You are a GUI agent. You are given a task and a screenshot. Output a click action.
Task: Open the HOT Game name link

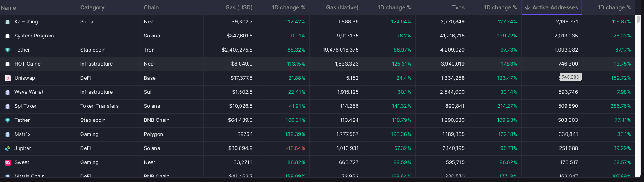click(x=27, y=64)
